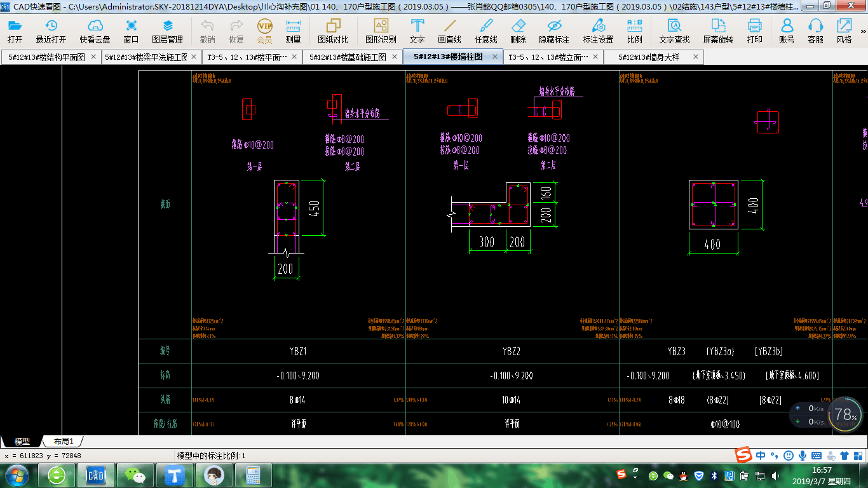Click Sogou microphone voice input
This screenshot has height=488, width=868.
pyautogui.click(x=803, y=455)
